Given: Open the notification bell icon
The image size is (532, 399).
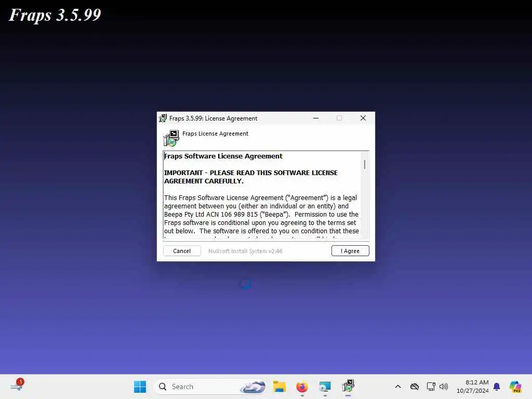Looking at the screenshot, I should coord(497,387).
